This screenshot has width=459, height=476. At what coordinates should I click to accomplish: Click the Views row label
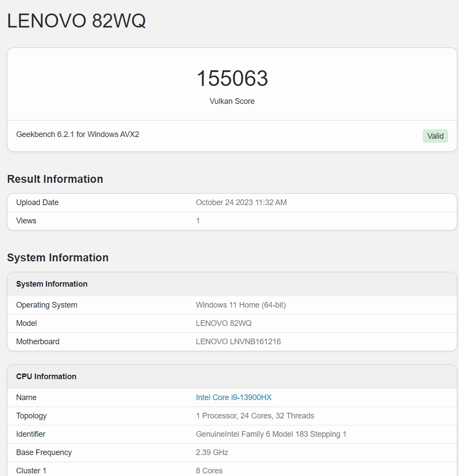point(26,221)
